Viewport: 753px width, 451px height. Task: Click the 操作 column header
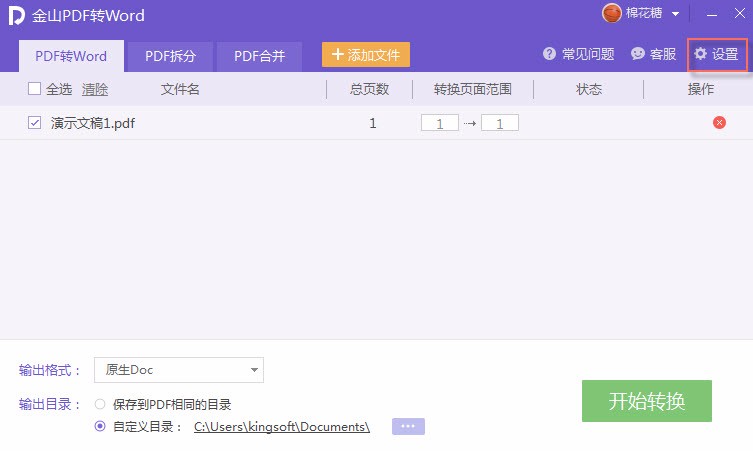pos(701,89)
